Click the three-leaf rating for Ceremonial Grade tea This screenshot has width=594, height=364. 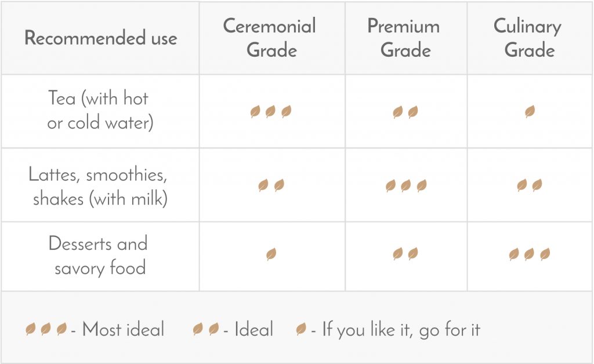pos(270,112)
